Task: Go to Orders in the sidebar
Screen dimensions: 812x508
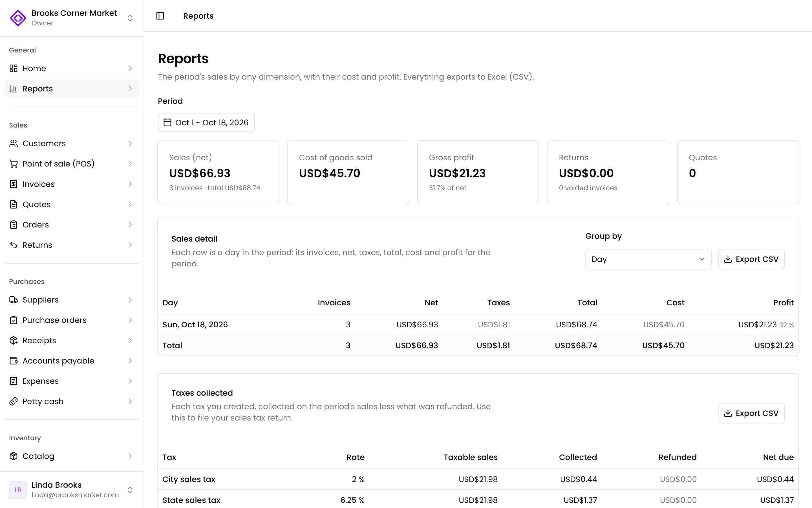Action: point(36,225)
